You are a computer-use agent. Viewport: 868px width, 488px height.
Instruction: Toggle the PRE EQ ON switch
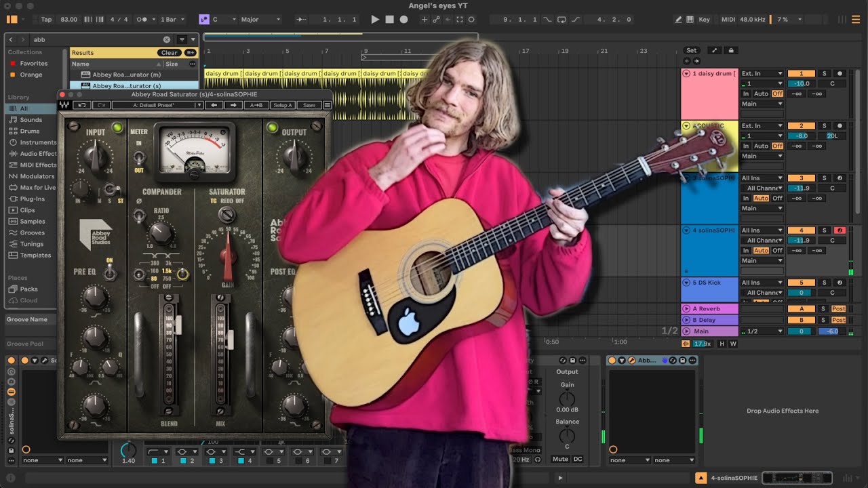[x=109, y=272]
